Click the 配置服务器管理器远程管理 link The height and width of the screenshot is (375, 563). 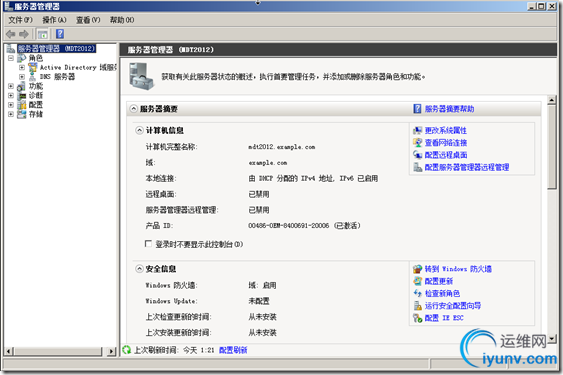(x=467, y=167)
